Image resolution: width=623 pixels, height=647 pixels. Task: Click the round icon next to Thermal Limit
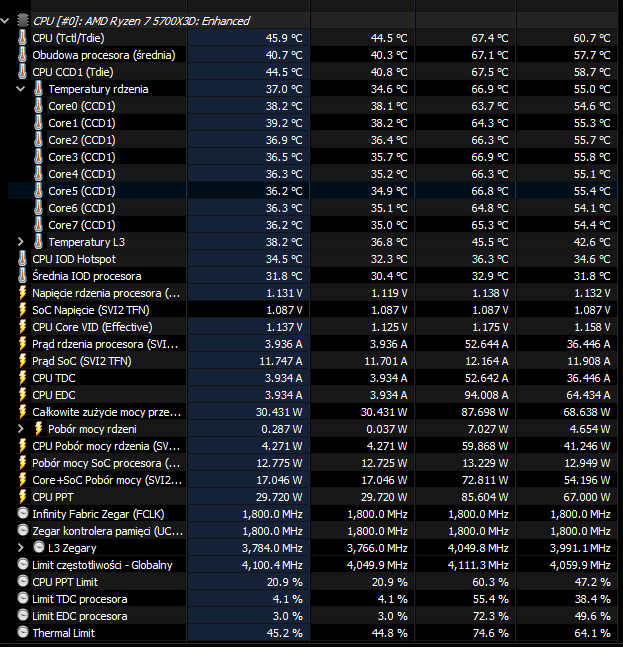(x=23, y=633)
